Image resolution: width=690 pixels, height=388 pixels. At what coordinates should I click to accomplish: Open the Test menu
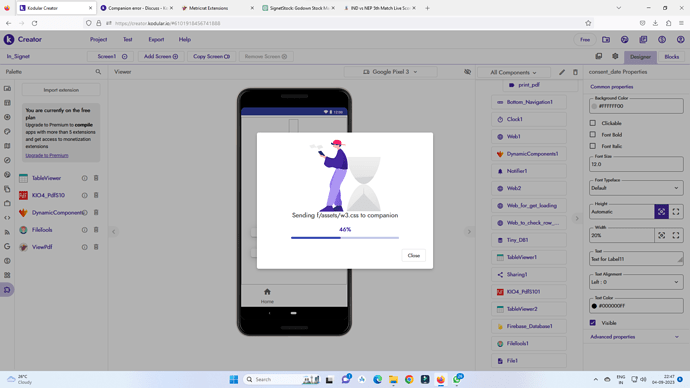pyautogui.click(x=128, y=40)
